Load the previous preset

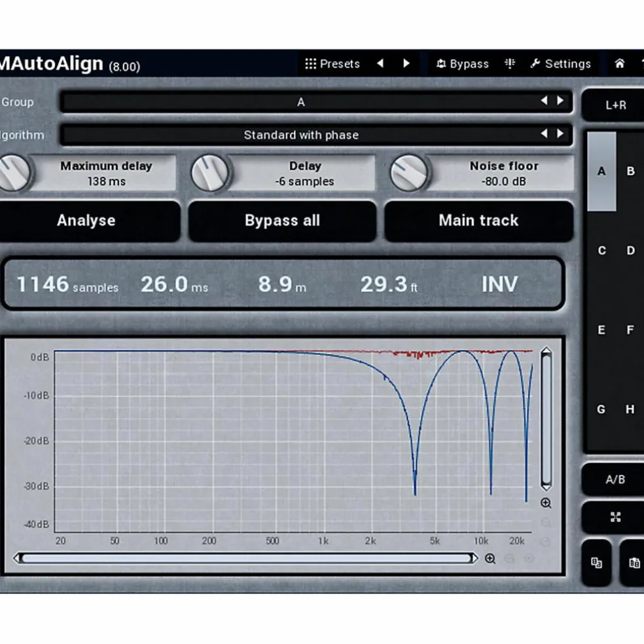[x=380, y=63]
